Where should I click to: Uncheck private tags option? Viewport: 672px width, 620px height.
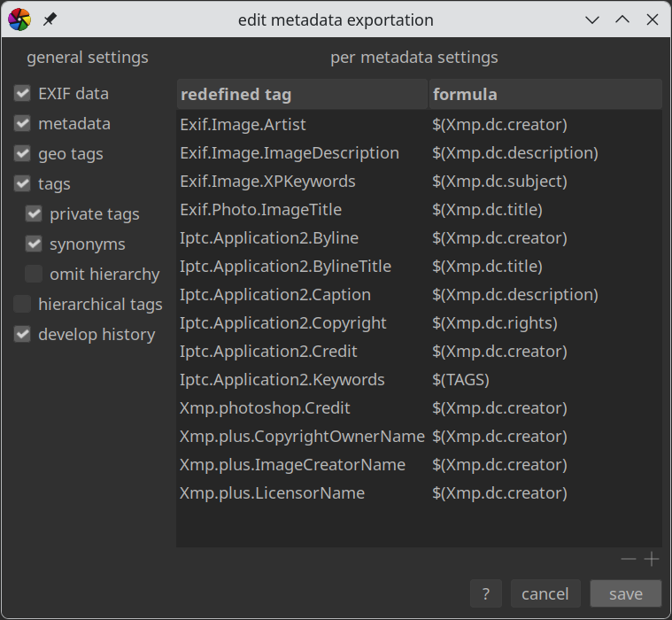[34, 213]
